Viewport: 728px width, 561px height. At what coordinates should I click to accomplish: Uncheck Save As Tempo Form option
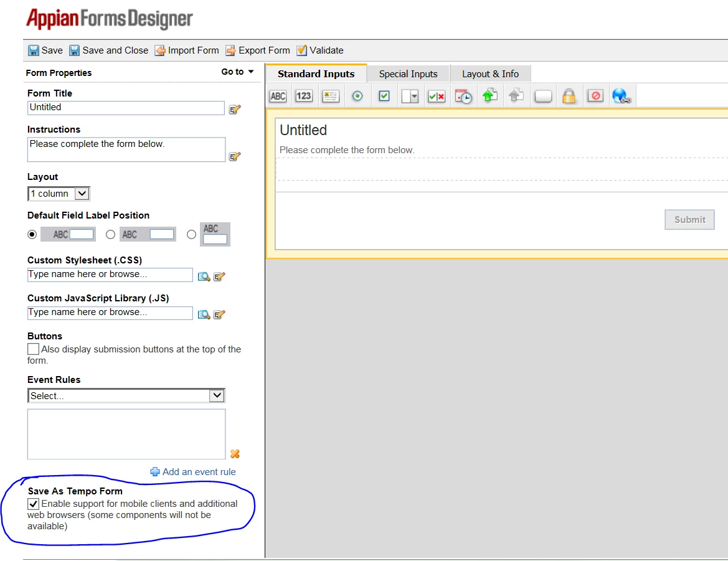[x=33, y=504]
